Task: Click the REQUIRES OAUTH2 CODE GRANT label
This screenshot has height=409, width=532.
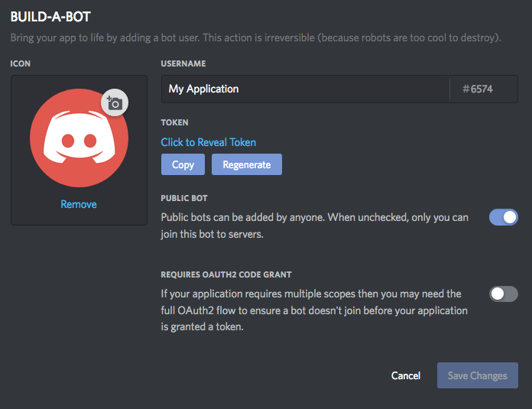Action: (x=226, y=274)
